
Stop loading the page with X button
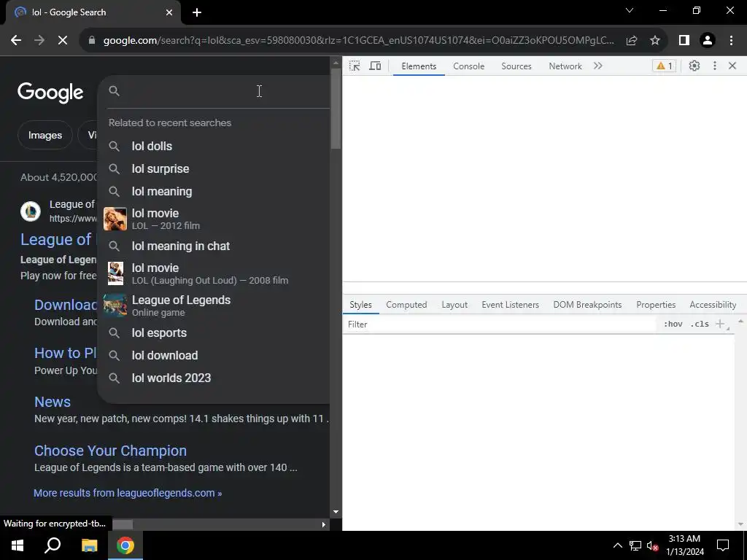(63, 41)
